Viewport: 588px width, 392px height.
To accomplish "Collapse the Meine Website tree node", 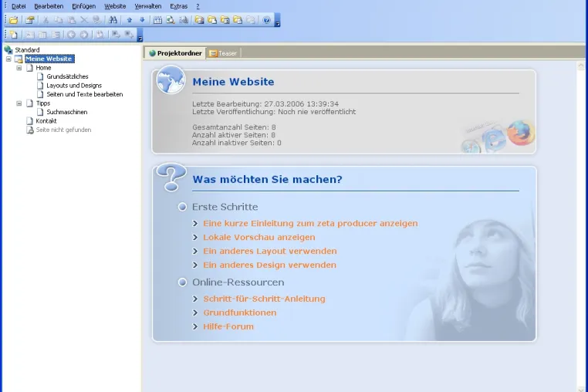I will (x=8, y=59).
